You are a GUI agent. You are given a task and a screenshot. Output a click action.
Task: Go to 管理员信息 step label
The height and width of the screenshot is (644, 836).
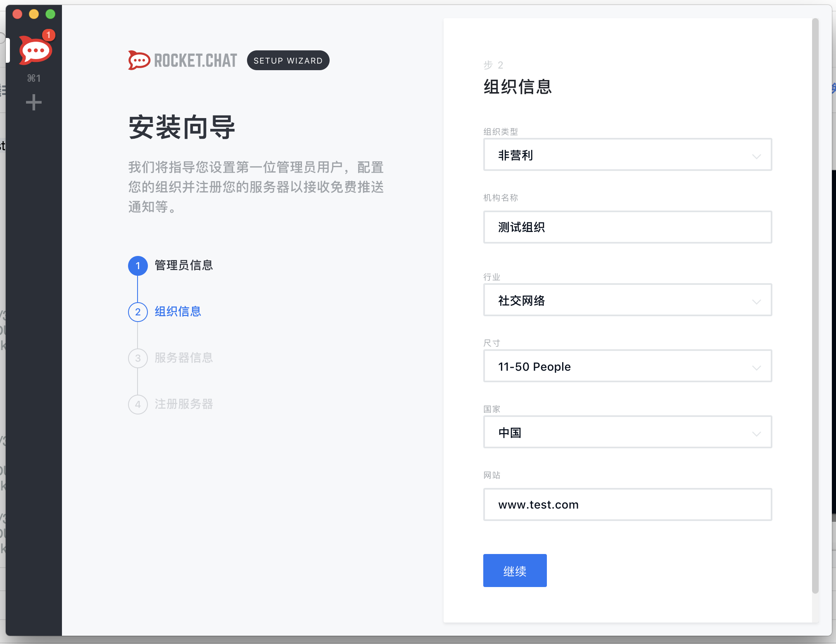184,265
